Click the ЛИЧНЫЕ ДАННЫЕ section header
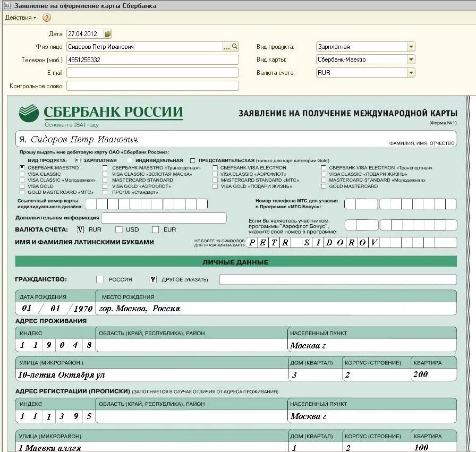Screen dimensions: 476x452 pos(236,262)
